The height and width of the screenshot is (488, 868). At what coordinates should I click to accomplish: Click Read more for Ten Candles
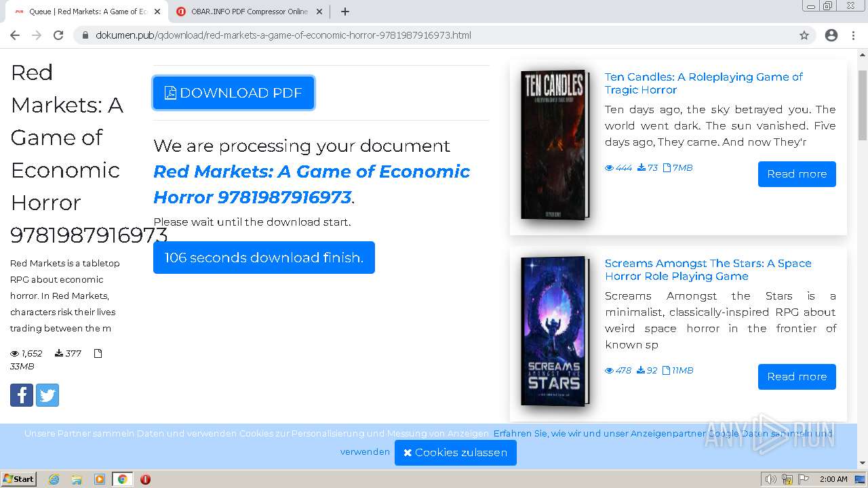797,174
